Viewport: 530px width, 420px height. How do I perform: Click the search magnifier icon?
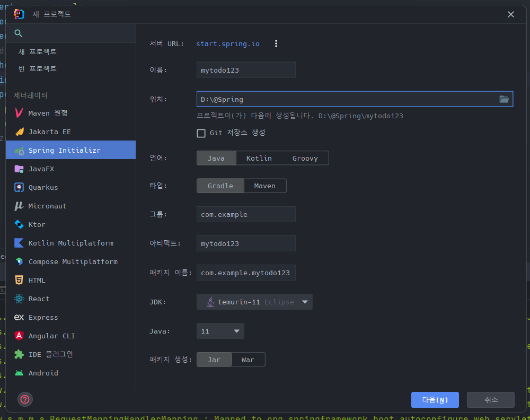click(18, 33)
